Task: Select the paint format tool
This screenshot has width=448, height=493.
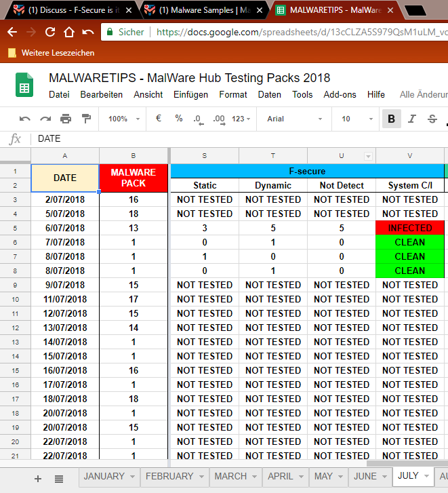Action: tap(86, 119)
